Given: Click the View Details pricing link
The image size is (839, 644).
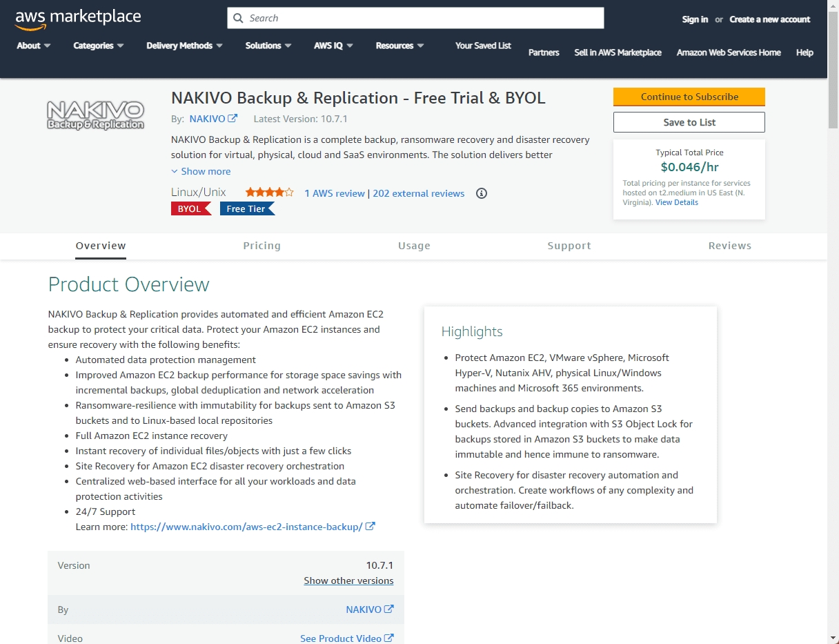Looking at the screenshot, I should [676, 202].
